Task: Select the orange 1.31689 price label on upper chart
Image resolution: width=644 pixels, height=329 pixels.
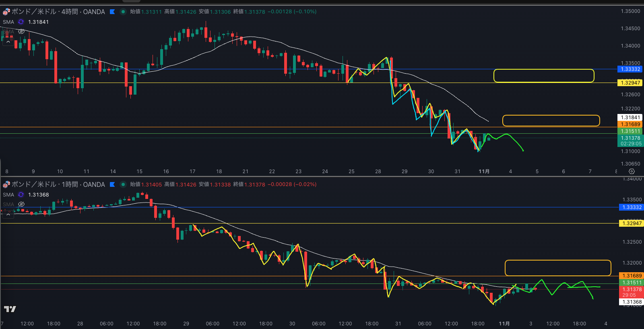Action: pyautogui.click(x=630, y=124)
